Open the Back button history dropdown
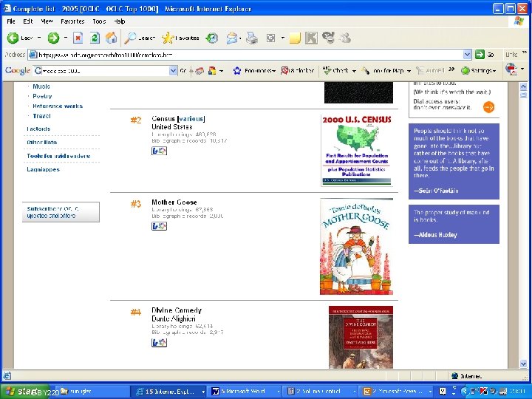The width and height of the screenshot is (532, 399). point(39,38)
